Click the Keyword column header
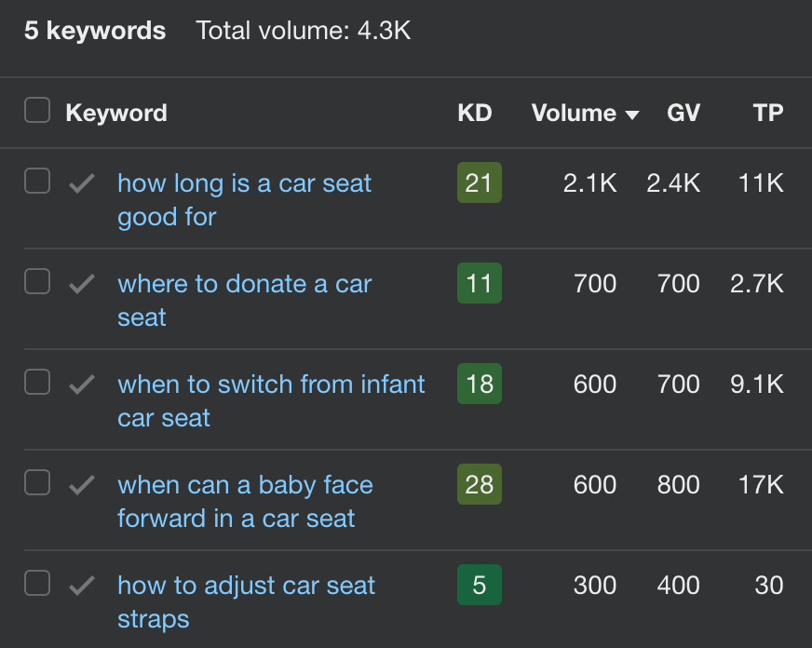This screenshot has height=648, width=812. click(x=115, y=113)
